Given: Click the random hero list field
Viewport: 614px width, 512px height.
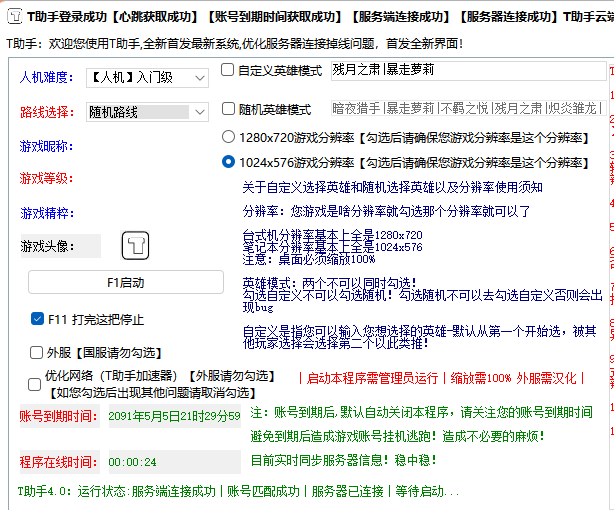Looking at the screenshot, I should (x=468, y=108).
